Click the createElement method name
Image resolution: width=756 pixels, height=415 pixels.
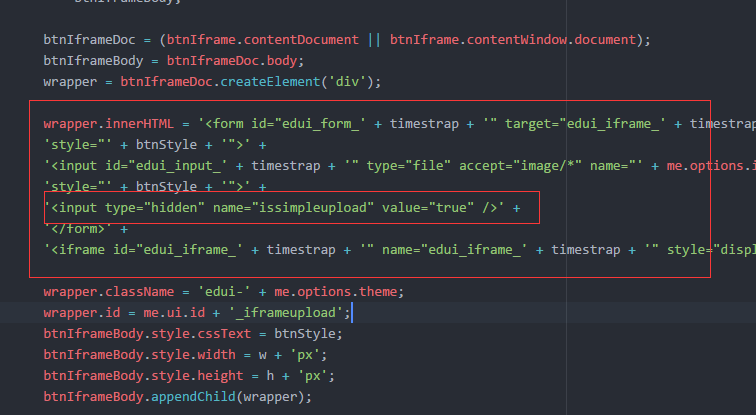[270, 82]
